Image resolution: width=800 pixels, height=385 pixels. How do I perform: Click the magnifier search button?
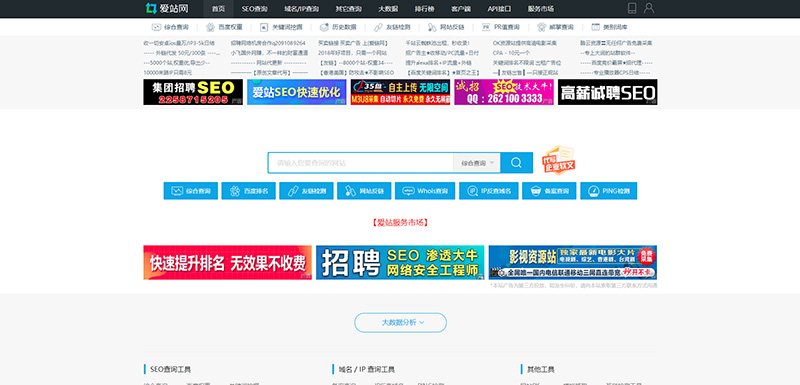pyautogui.click(x=516, y=163)
